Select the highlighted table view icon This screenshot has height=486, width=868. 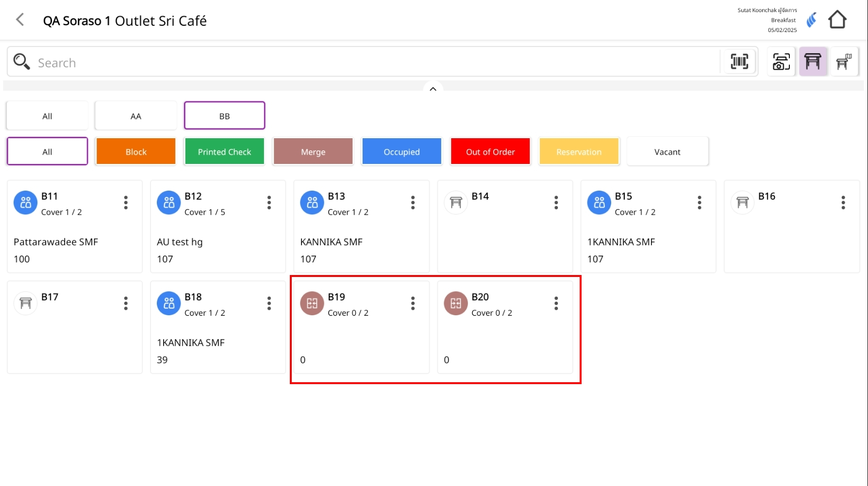[x=813, y=62]
